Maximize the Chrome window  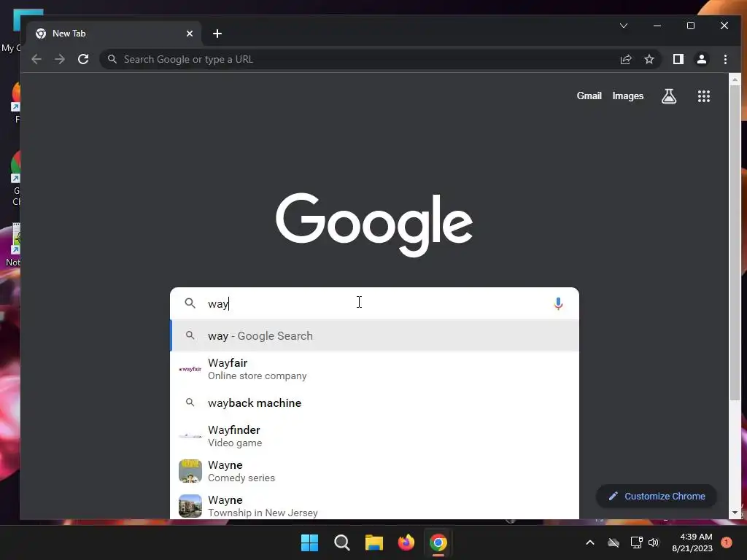click(x=691, y=26)
